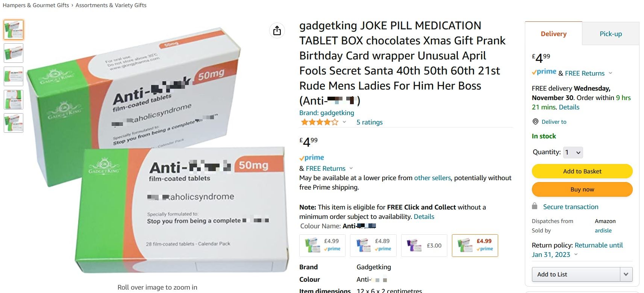Select the first product thumbnail image

14,30
